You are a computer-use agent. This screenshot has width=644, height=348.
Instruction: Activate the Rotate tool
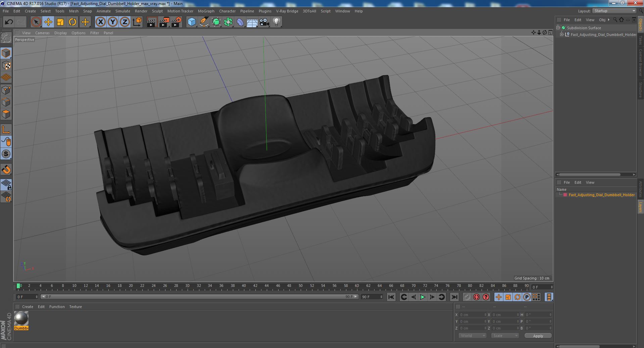[72, 22]
